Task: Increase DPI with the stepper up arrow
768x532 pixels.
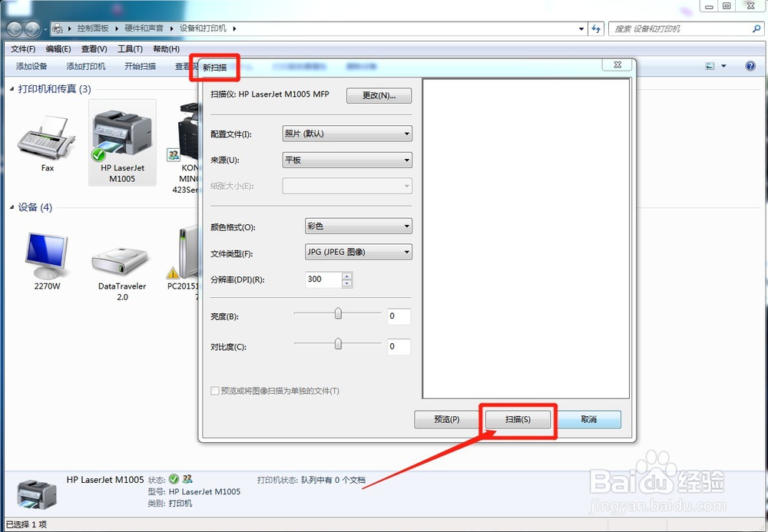Action: click(347, 276)
